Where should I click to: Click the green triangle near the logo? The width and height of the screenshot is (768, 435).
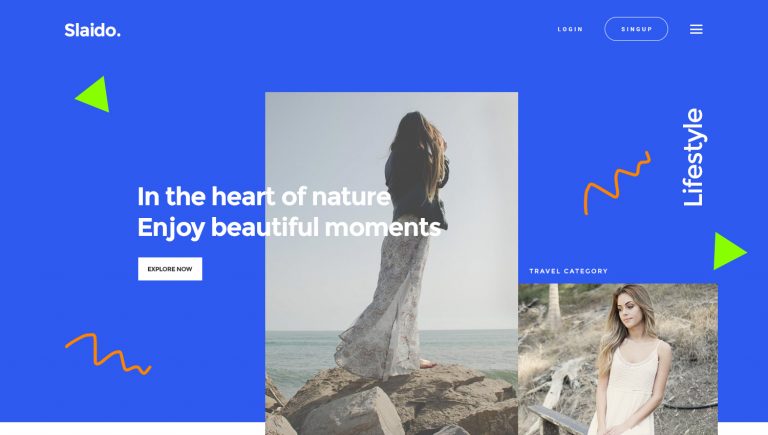(x=94, y=95)
